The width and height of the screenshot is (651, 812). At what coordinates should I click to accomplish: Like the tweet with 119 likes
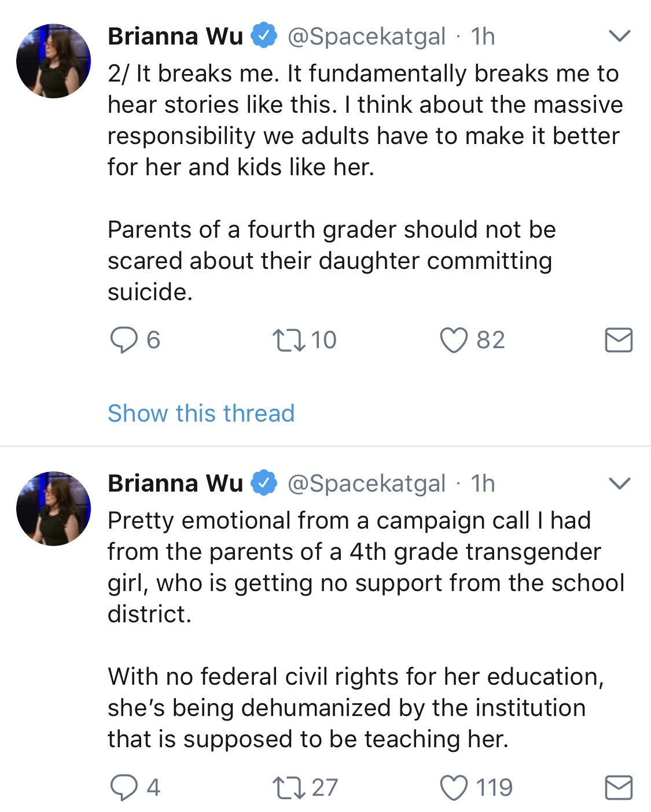[454, 787]
